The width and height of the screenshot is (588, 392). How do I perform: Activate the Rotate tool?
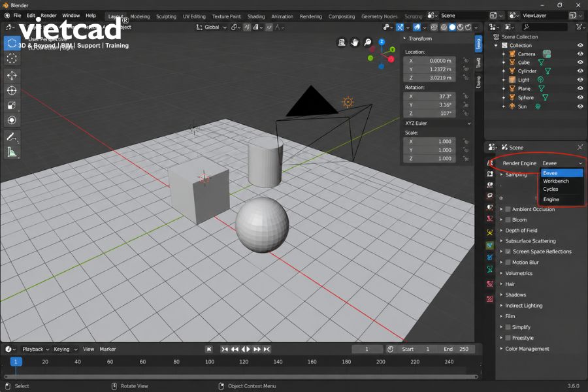point(12,90)
